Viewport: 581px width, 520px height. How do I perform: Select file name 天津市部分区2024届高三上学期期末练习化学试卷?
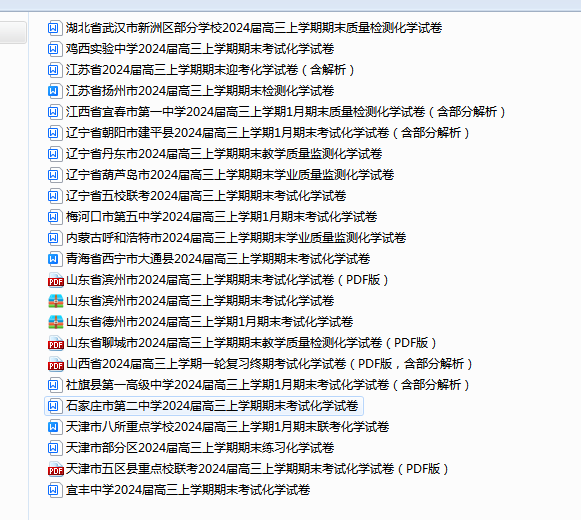pos(200,448)
